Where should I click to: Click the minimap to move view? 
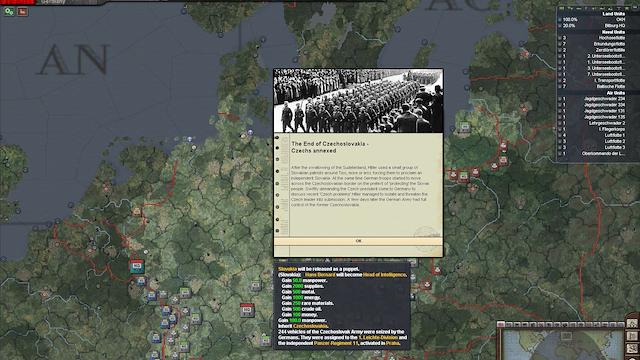coord(563,345)
